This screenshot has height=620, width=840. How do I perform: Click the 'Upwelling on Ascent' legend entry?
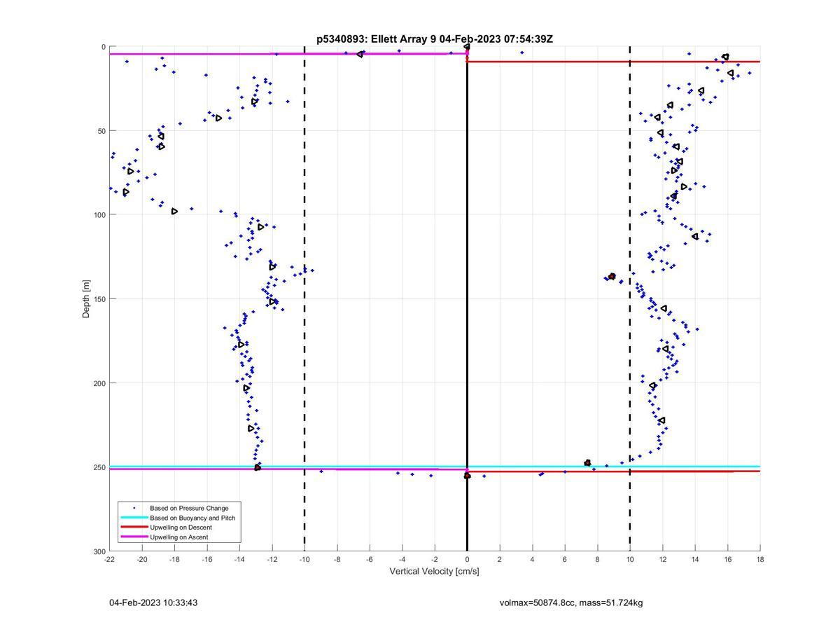coord(179,537)
